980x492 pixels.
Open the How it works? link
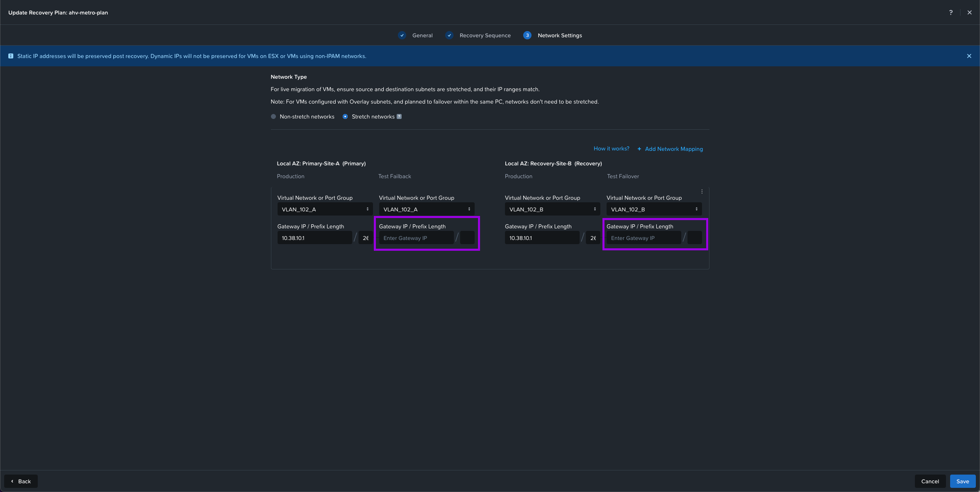pyautogui.click(x=611, y=148)
